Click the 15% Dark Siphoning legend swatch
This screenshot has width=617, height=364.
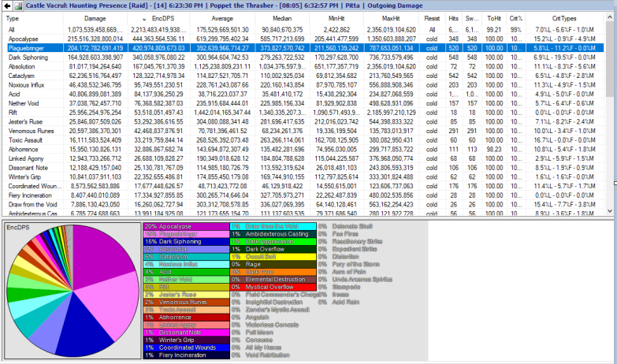(187, 242)
